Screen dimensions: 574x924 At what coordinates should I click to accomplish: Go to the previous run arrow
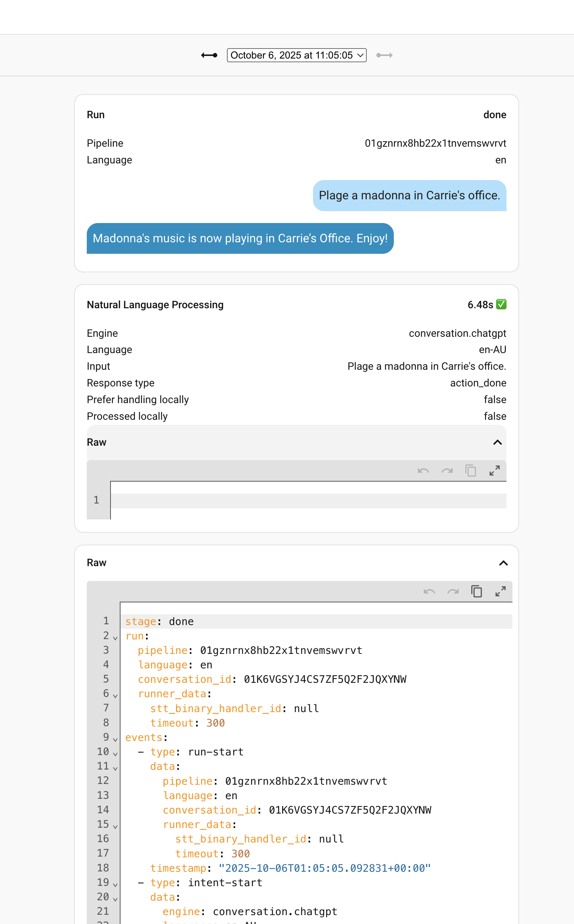pyautogui.click(x=209, y=55)
